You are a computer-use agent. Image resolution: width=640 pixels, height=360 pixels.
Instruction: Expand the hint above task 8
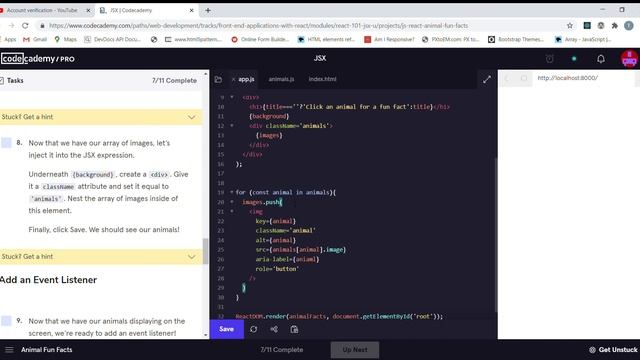click(x=101, y=117)
